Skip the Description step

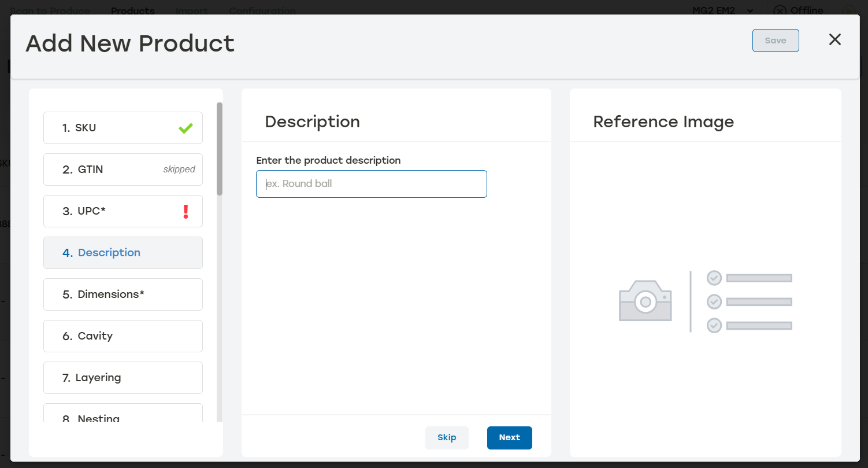click(x=447, y=438)
